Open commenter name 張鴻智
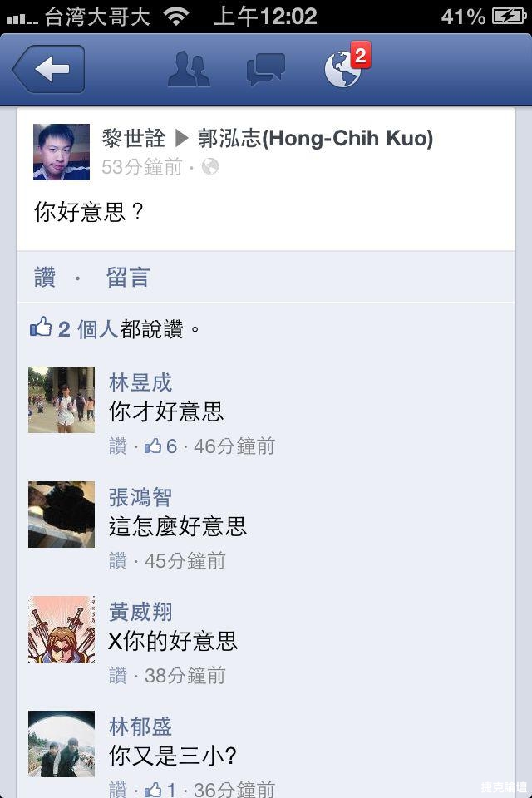Image resolution: width=532 pixels, height=798 pixels. [x=140, y=497]
